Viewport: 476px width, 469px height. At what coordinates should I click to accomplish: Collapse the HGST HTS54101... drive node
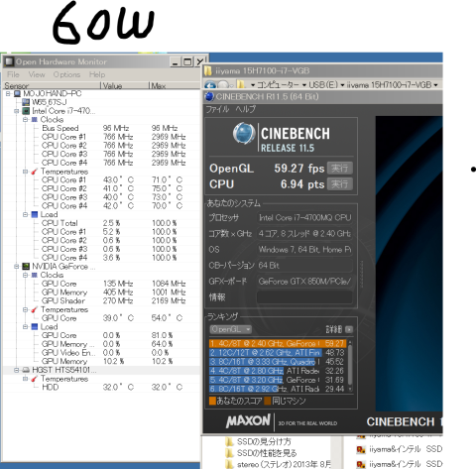tap(17, 370)
